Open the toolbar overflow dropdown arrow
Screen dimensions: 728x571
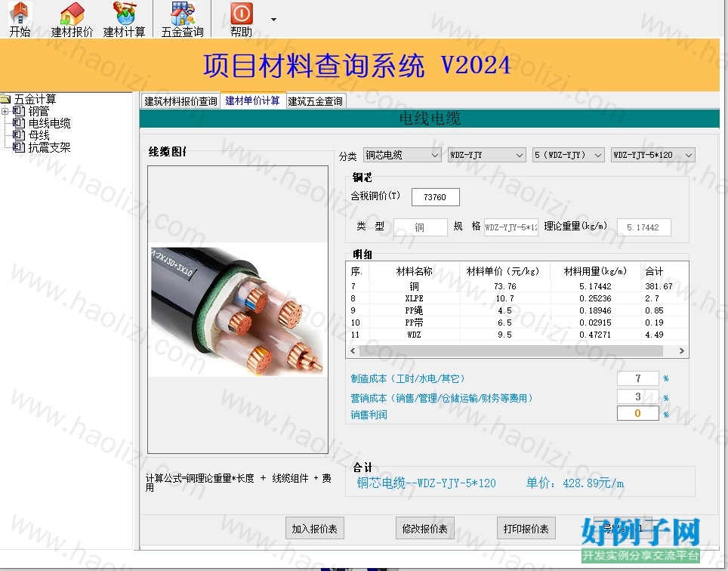(273, 20)
